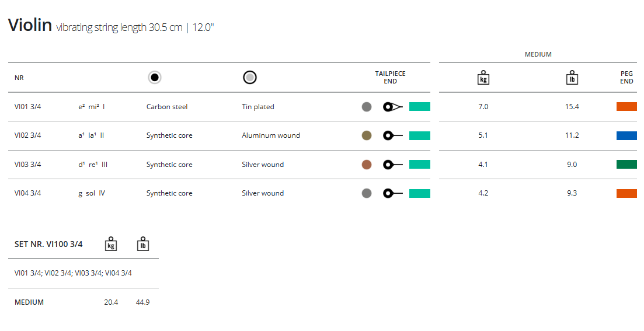Click the ball end icon in VI02 row
This screenshot has height=331, width=644.
(392, 135)
